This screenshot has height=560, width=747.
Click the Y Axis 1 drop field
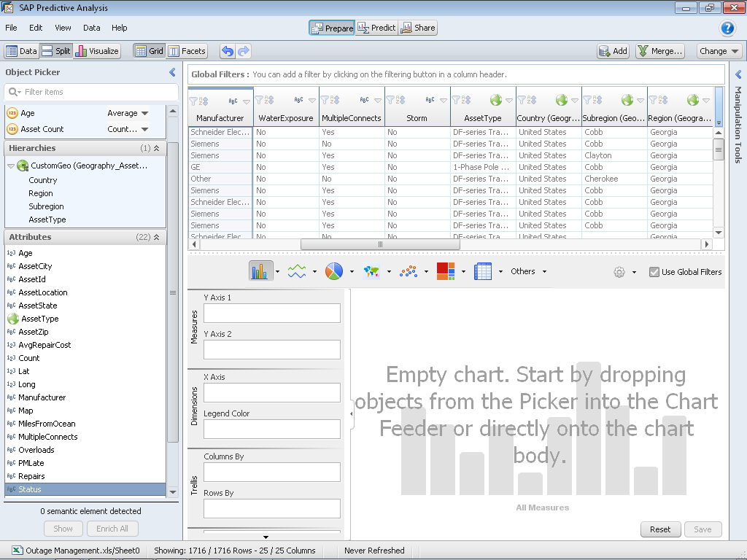click(272, 314)
